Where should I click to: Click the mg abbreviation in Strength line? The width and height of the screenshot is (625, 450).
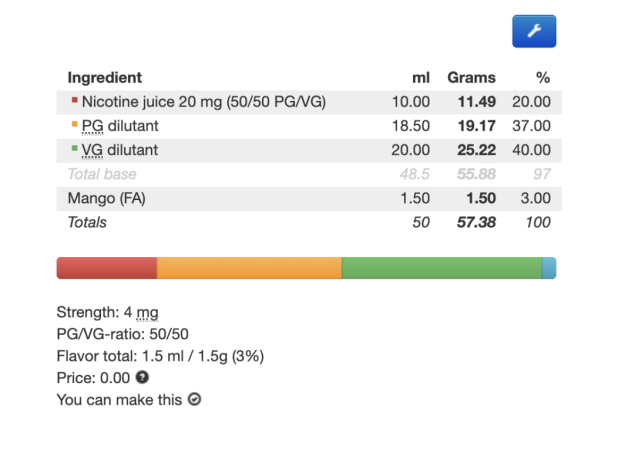click(x=147, y=313)
